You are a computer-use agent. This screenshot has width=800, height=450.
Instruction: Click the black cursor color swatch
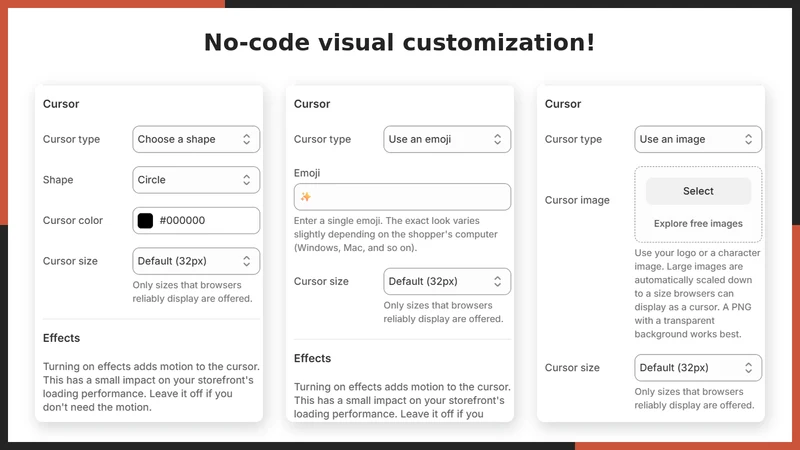(145, 220)
